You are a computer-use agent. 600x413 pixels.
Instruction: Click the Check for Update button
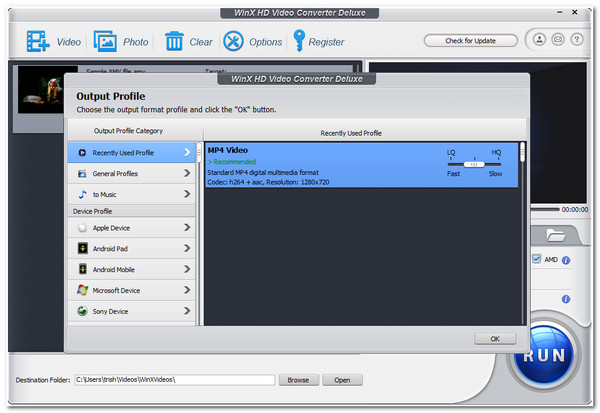470,41
